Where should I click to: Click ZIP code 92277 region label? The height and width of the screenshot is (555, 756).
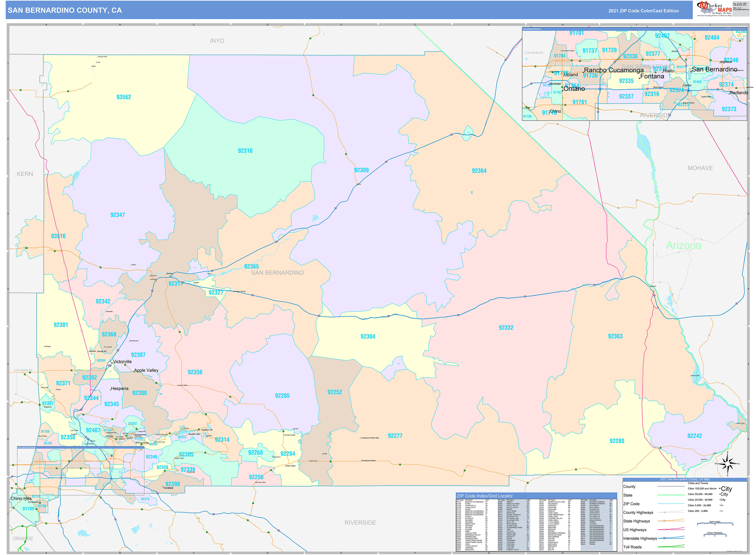[395, 436]
